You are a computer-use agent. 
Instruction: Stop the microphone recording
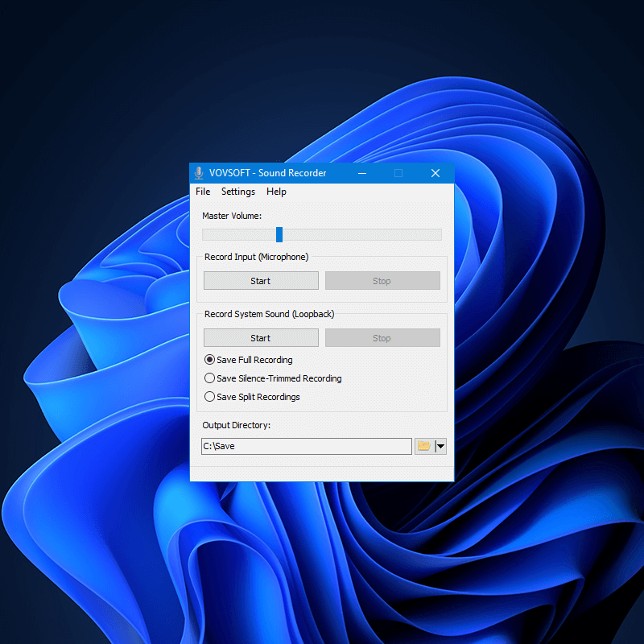(382, 280)
